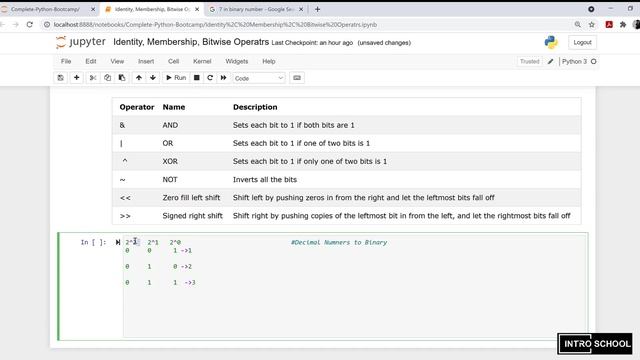Open the Edit menu
640x360 pixels.
(91, 61)
